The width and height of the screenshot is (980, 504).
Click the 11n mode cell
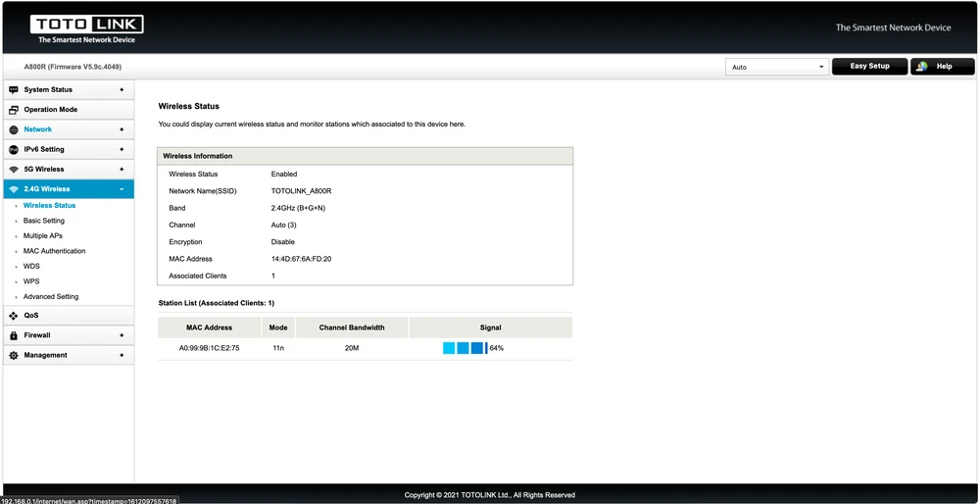[x=278, y=348]
